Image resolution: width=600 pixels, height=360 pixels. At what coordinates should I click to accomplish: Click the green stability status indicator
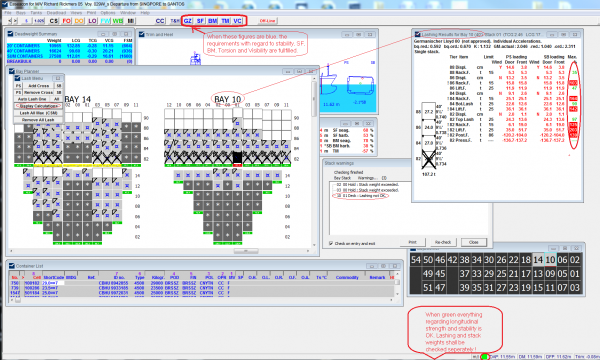[x=485, y=357]
